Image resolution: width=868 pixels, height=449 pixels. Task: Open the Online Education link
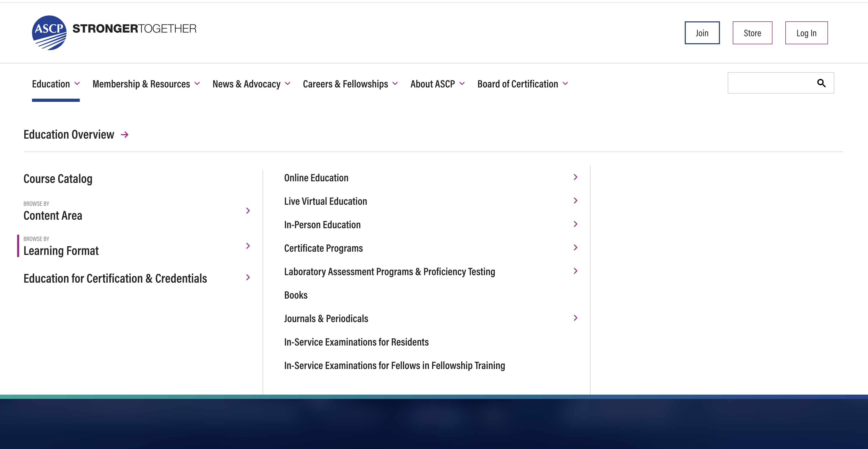[x=316, y=178]
